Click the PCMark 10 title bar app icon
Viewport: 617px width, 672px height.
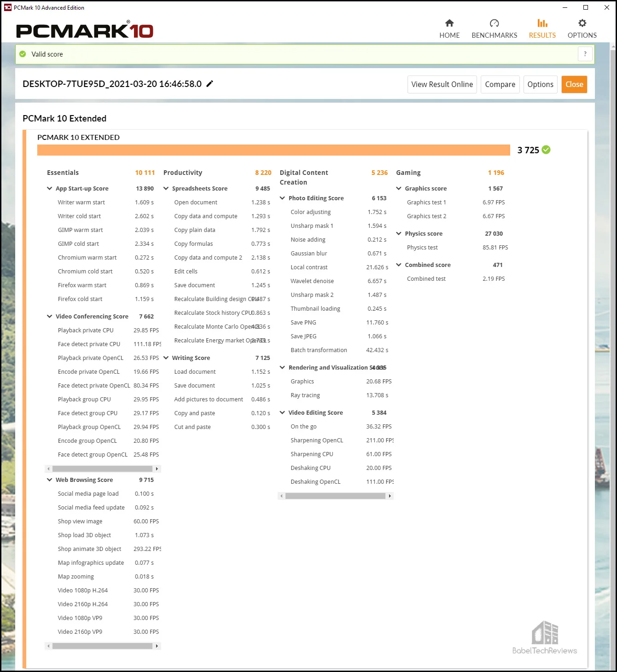7,7
